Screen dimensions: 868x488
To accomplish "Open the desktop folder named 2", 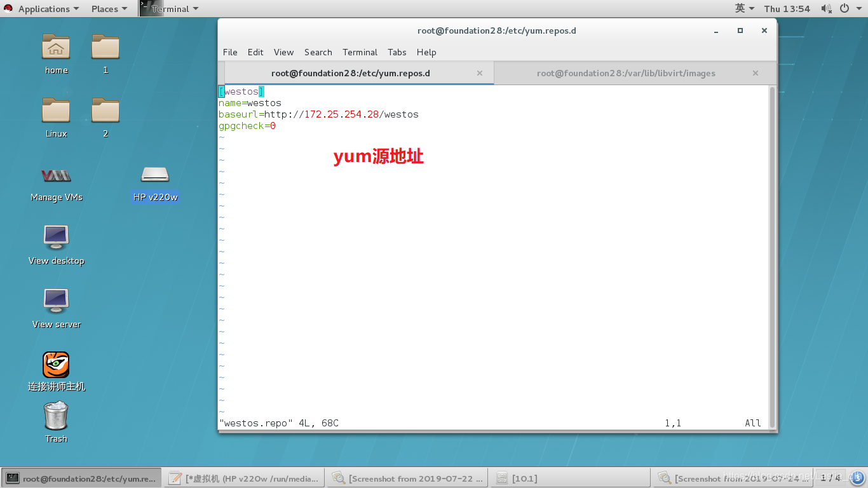I will click(105, 111).
